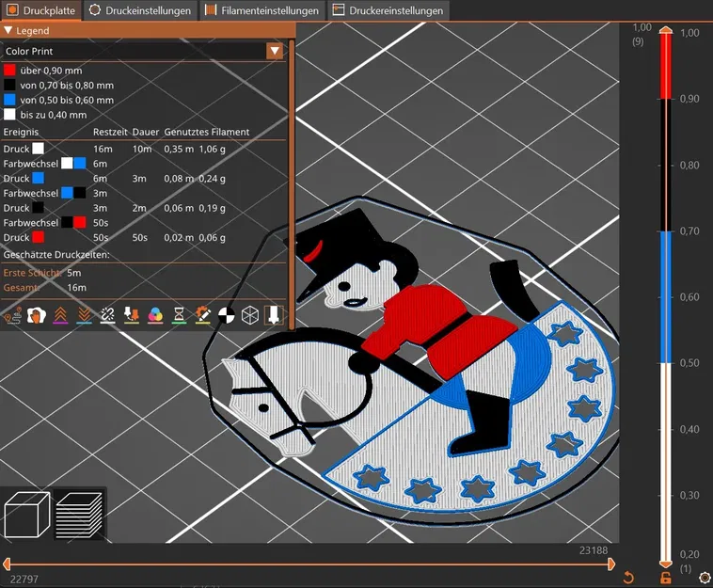Toggle seams broken-chain icon
This screenshot has width=713, height=588.
(108, 315)
